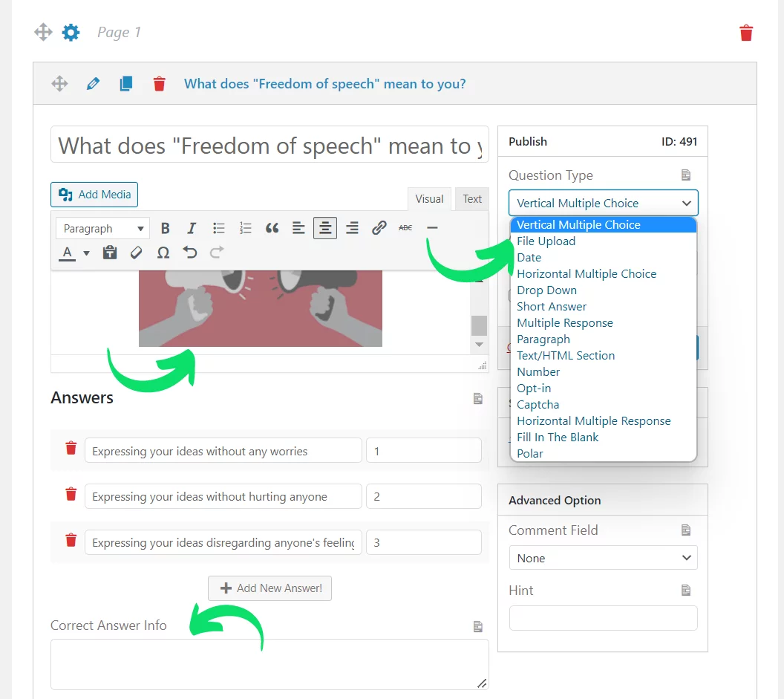Screen dimensions: 784x699
Task: Delete the 'without any worries' answer
Action: [71, 449]
